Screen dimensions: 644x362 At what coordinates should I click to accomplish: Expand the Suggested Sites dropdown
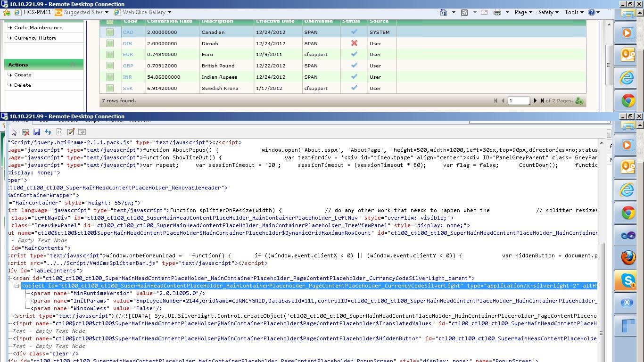(x=107, y=12)
